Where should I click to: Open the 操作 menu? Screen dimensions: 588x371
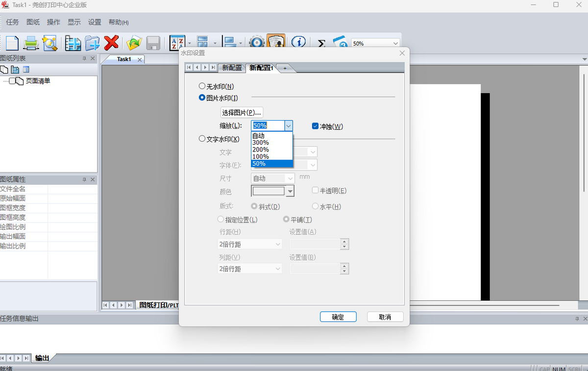53,22
